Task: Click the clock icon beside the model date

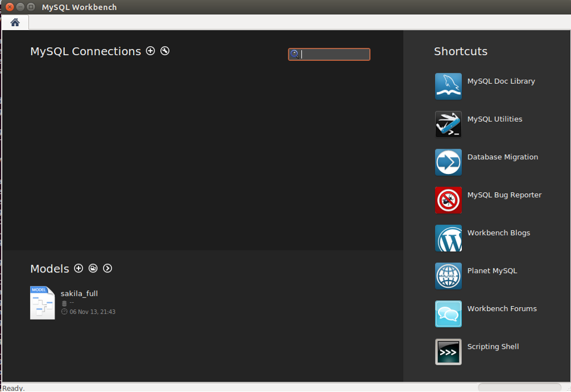Action: click(x=64, y=311)
